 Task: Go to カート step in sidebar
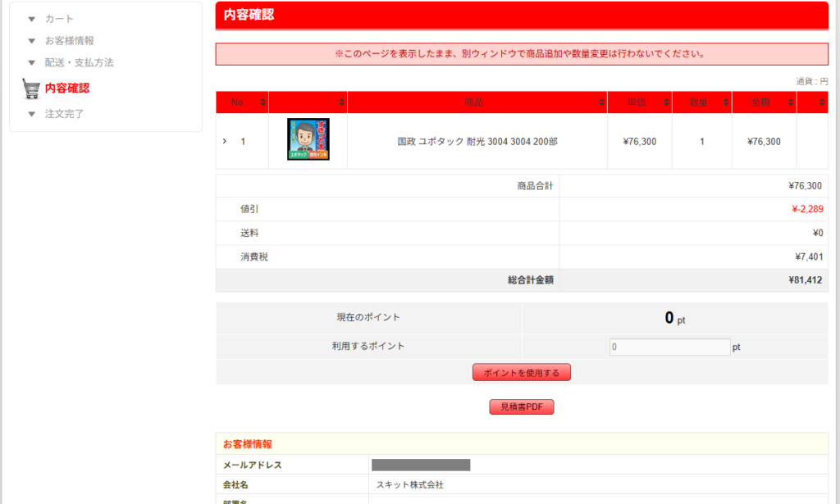pos(59,20)
